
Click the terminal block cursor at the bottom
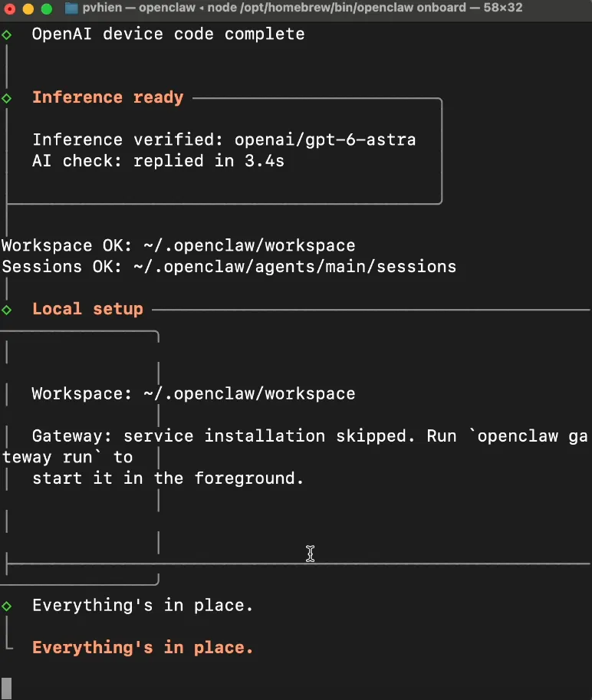tap(7, 688)
